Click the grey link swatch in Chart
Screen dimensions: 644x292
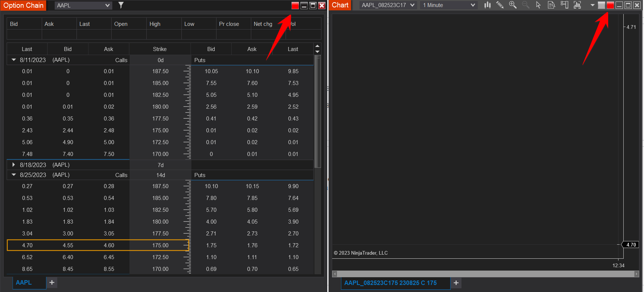click(x=602, y=5)
